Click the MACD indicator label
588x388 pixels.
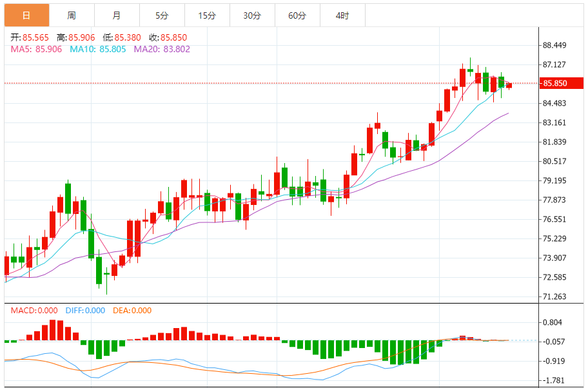(x=33, y=311)
